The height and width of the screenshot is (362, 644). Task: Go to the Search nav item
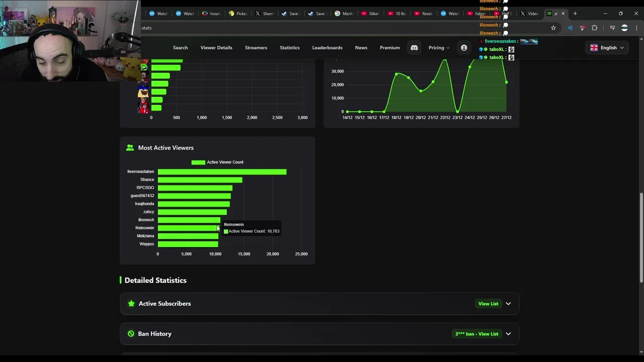(x=180, y=48)
